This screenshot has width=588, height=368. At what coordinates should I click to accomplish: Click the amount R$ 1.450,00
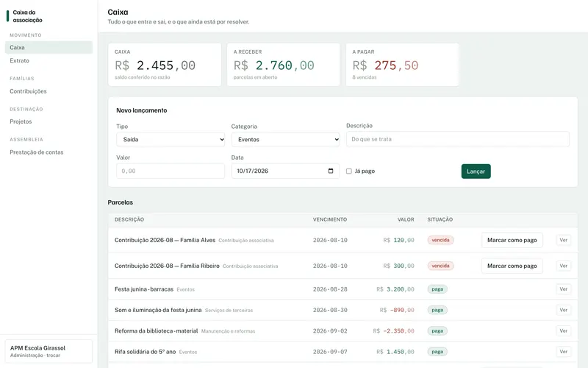[x=395, y=352]
